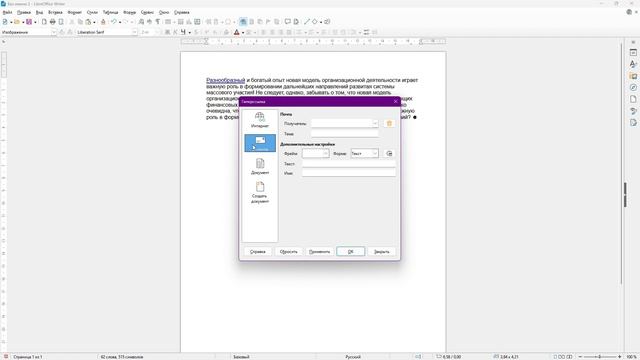This screenshot has height=360, width=640.
Task: Open the Файл menu
Action: point(7,13)
